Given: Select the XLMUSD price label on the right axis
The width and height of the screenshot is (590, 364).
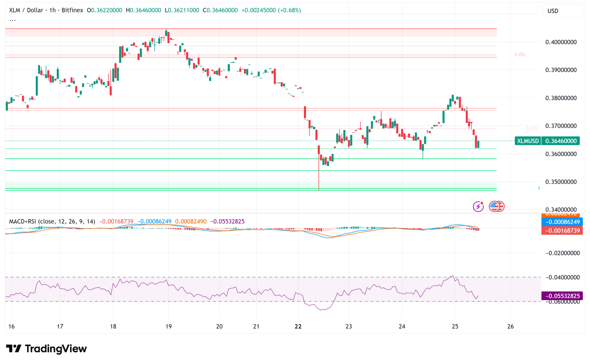Looking at the screenshot, I should coord(527,141).
